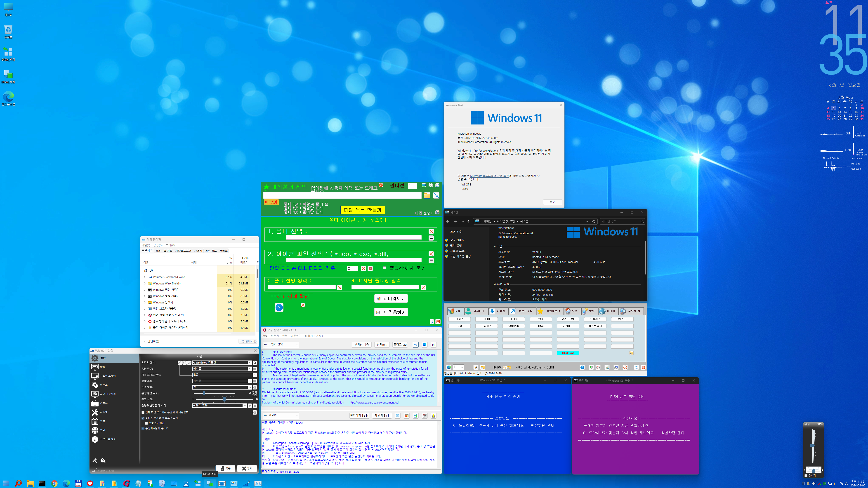Adjust the 채널 균형 balance slider

pyautogui.click(x=224, y=399)
